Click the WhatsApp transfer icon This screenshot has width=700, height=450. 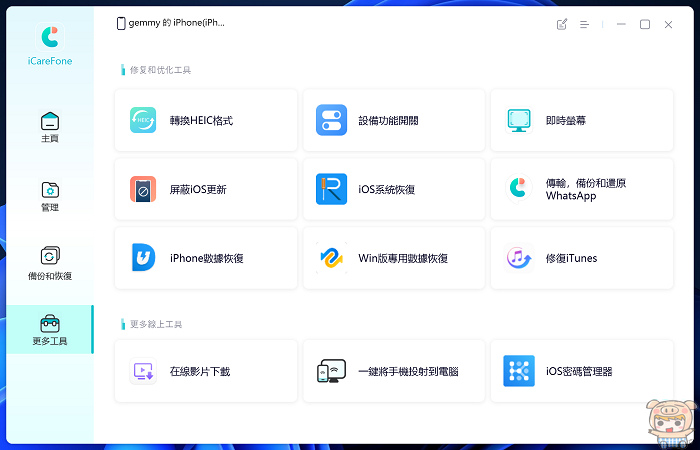point(519,189)
